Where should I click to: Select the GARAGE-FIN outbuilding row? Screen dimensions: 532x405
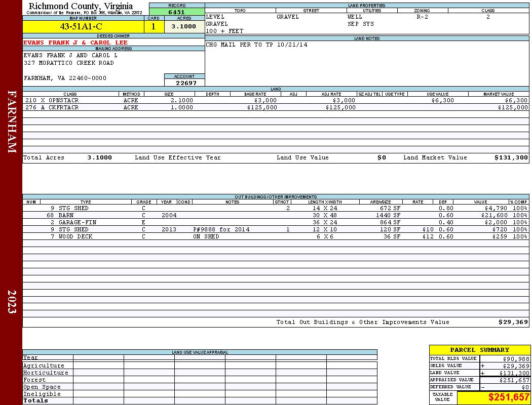[276, 222]
